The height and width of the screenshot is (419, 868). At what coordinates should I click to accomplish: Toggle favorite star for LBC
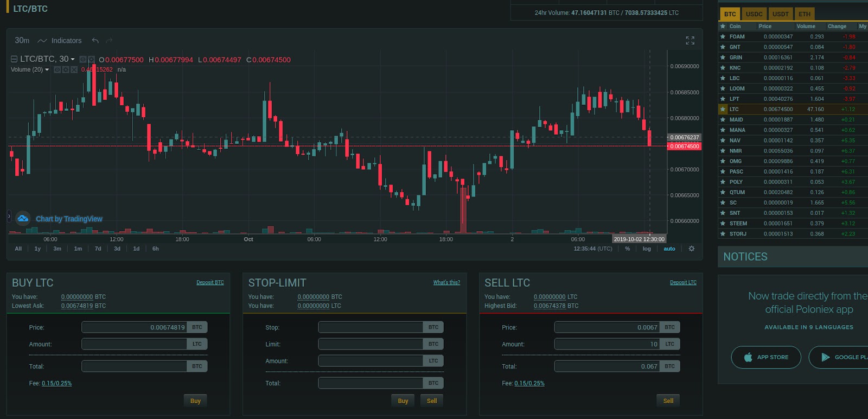[723, 78]
